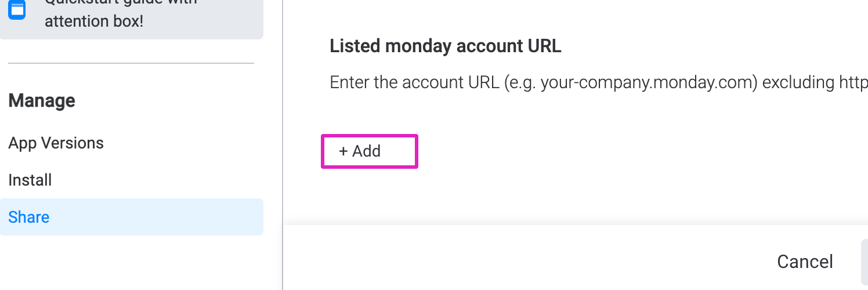Go to the Install page
Screen dimensions: 868x290
(x=30, y=180)
